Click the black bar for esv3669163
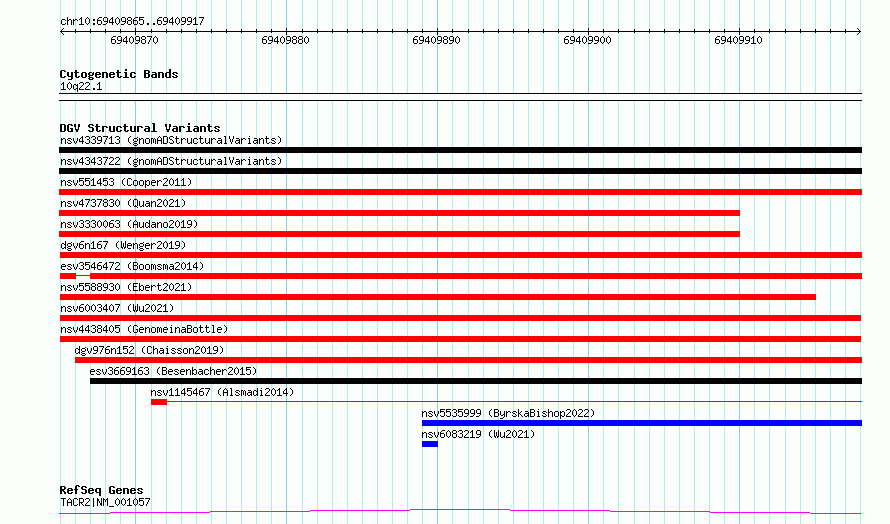Viewport: 890px width, 524px height. 476,381
